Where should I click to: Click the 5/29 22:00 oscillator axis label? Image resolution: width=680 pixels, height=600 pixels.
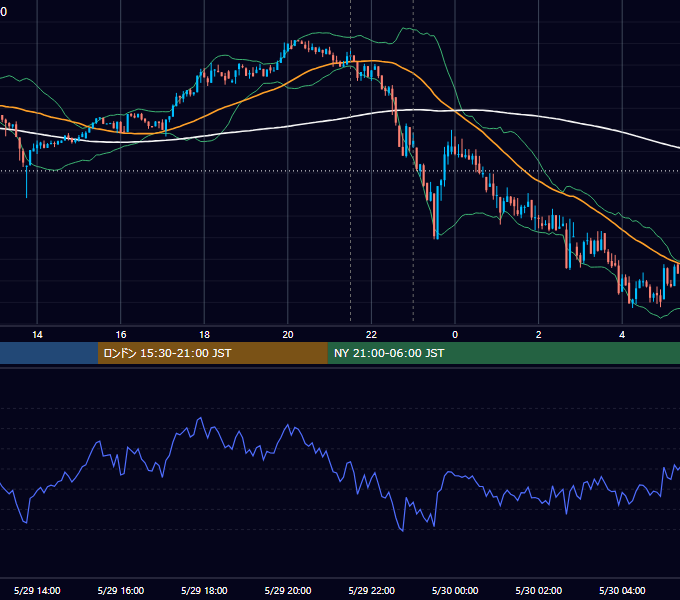[x=372, y=590]
